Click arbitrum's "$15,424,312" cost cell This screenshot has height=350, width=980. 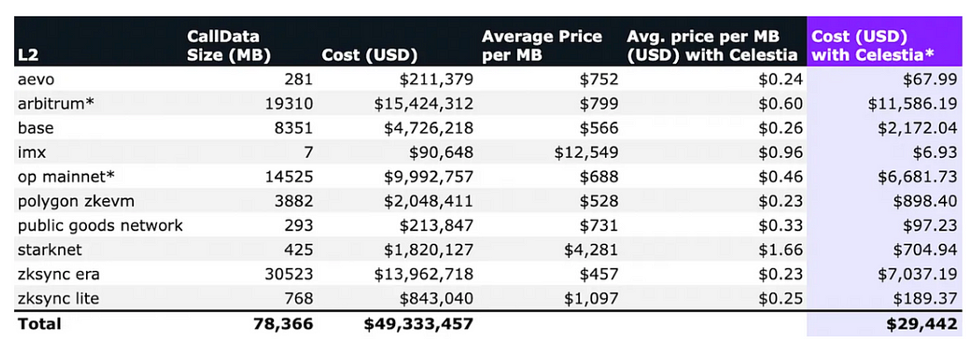423,104
